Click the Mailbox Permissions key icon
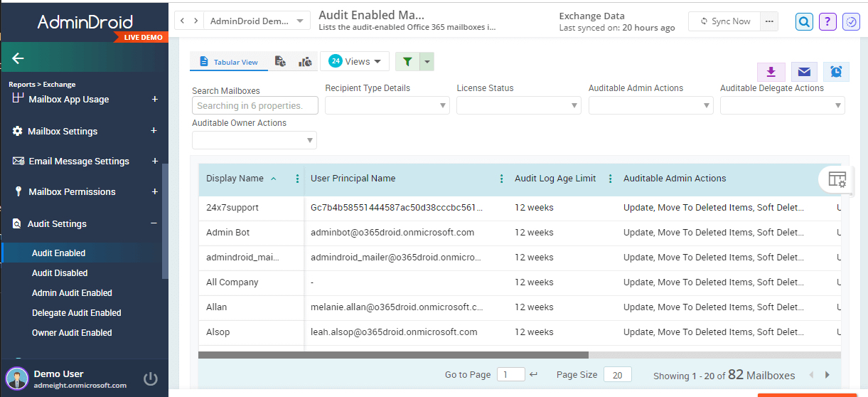This screenshot has width=868, height=397. coord(18,192)
